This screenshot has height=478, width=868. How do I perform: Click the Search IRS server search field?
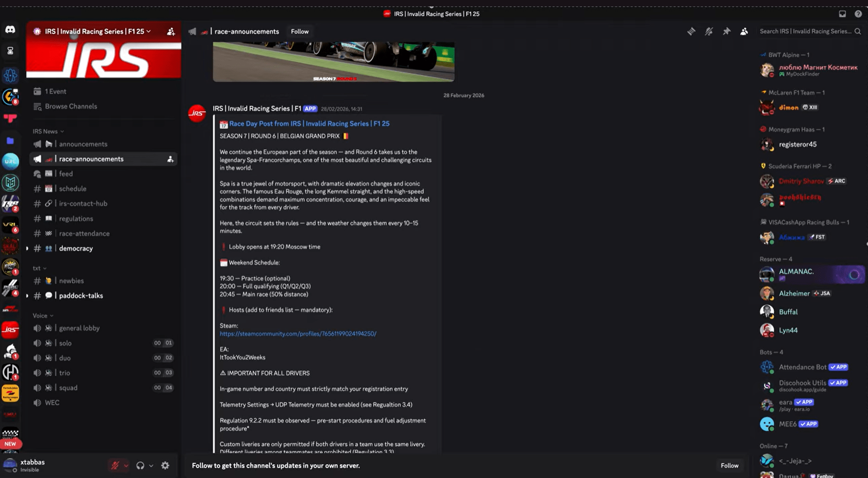click(805, 31)
